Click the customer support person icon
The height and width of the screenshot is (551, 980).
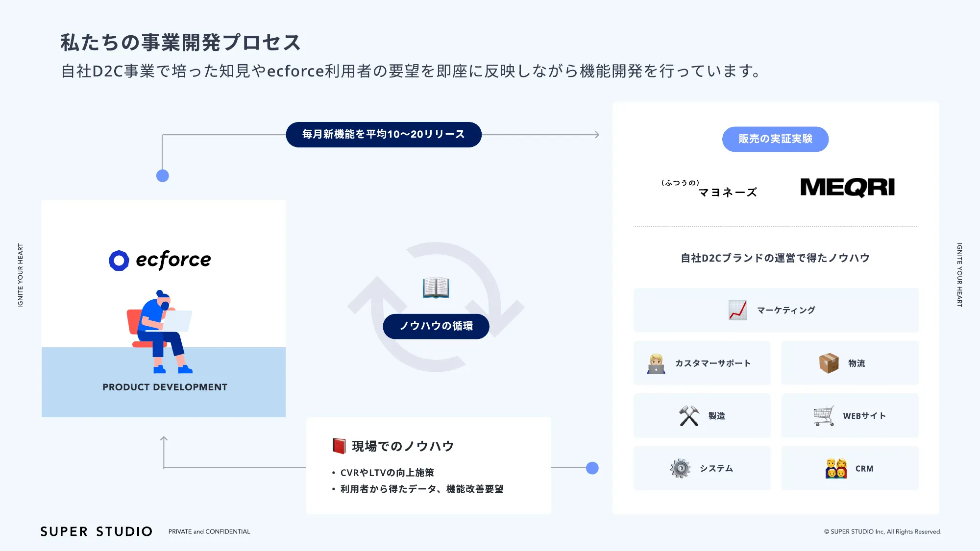pyautogui.click(x=656, y=363)
